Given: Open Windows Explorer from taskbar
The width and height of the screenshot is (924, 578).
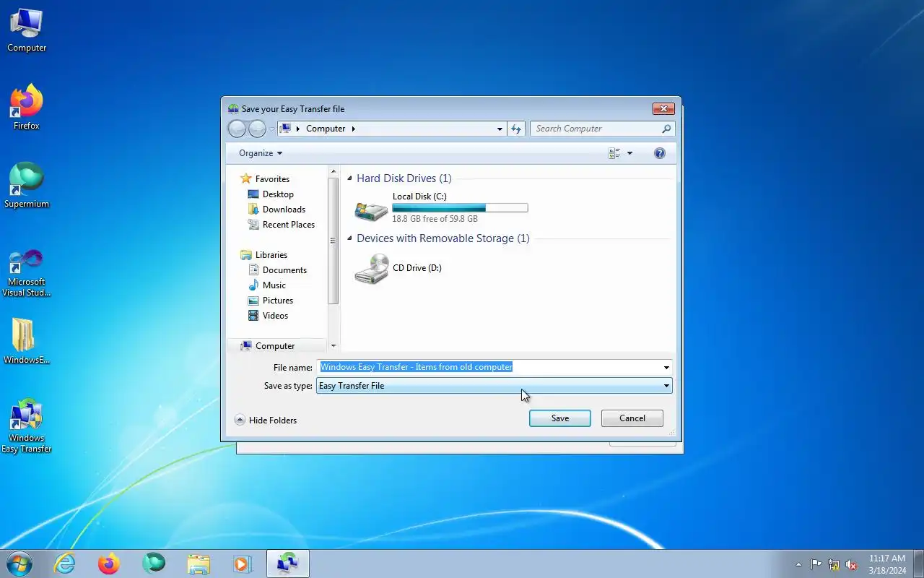Looking at the screenshot, I should (199, 564).
